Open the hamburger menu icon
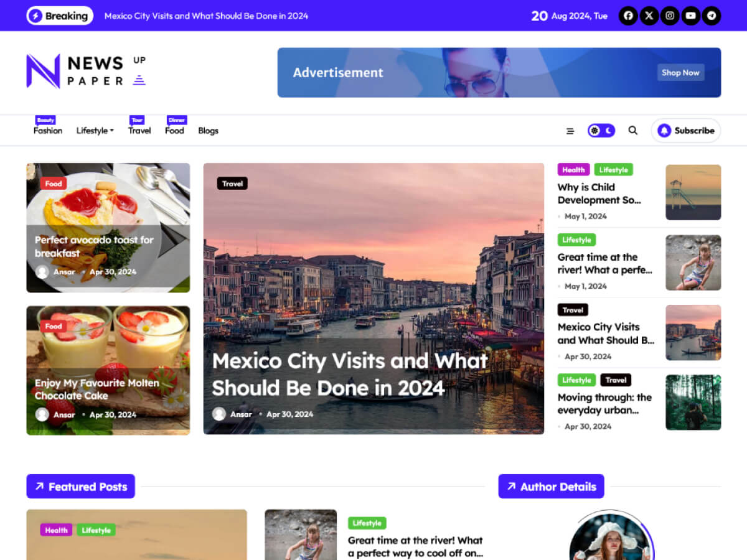 (570, 131)
